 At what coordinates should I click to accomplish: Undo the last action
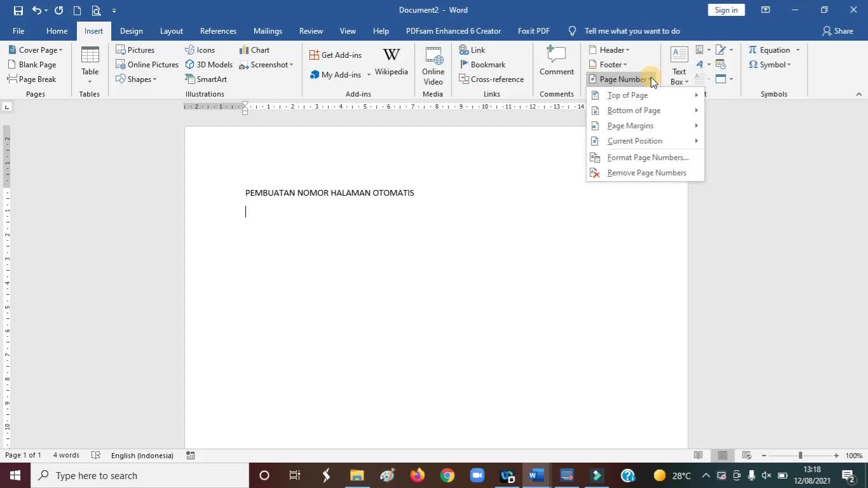(x=37, y=10)
